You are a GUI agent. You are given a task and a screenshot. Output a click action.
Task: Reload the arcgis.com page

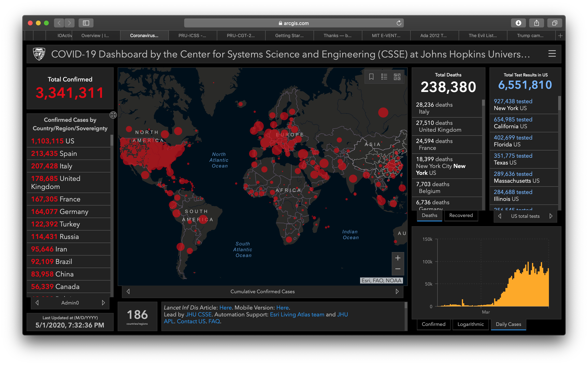(399, 23)
